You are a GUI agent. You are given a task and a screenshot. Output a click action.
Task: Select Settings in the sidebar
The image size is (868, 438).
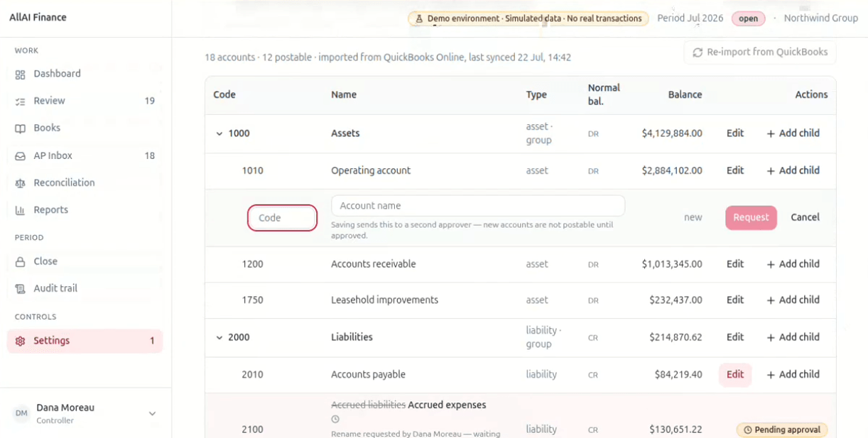tap(85, 341)
